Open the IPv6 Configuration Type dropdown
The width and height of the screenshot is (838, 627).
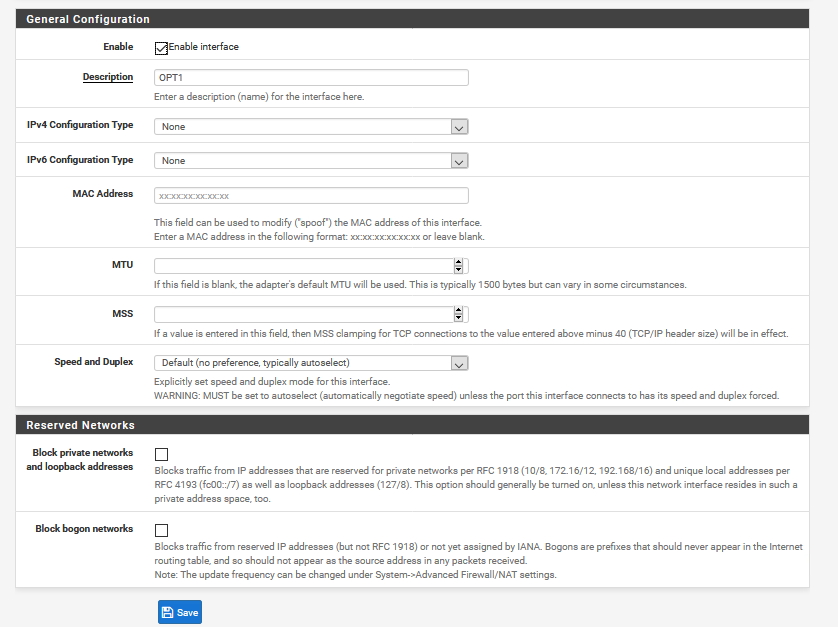coord(311,161)
